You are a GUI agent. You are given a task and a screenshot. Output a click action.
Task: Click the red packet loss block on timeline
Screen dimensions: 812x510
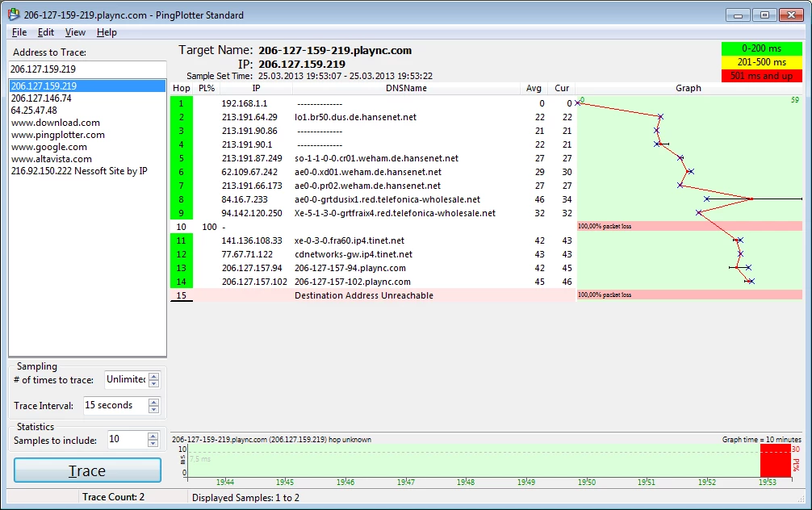(775, 460)
